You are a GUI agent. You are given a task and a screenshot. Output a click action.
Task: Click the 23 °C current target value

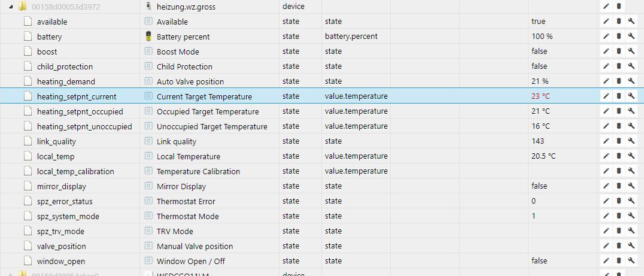[540, 96]
